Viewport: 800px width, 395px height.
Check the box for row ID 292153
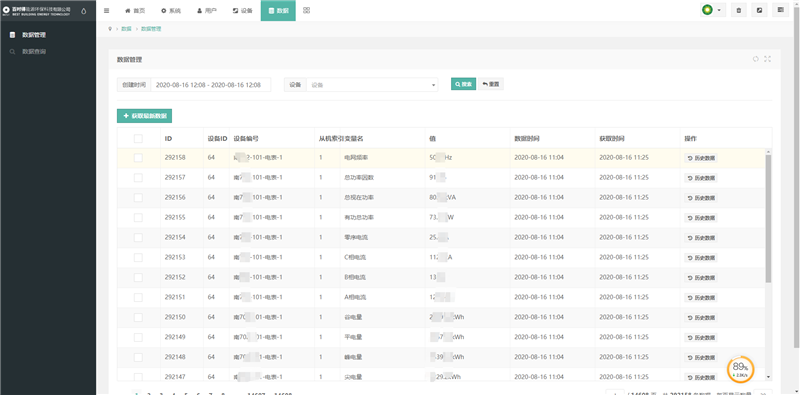(138, 258)
